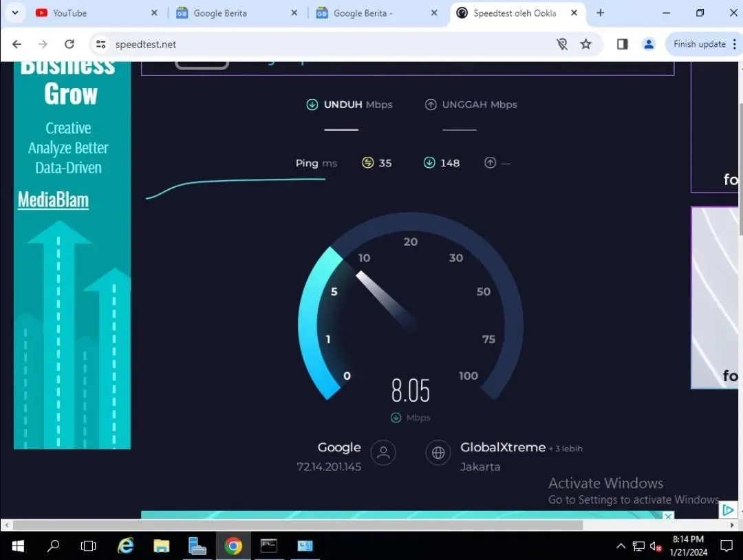Open File Explorer from the taskbar
This screenshot has height=560, width=743.
coord(161,546)
